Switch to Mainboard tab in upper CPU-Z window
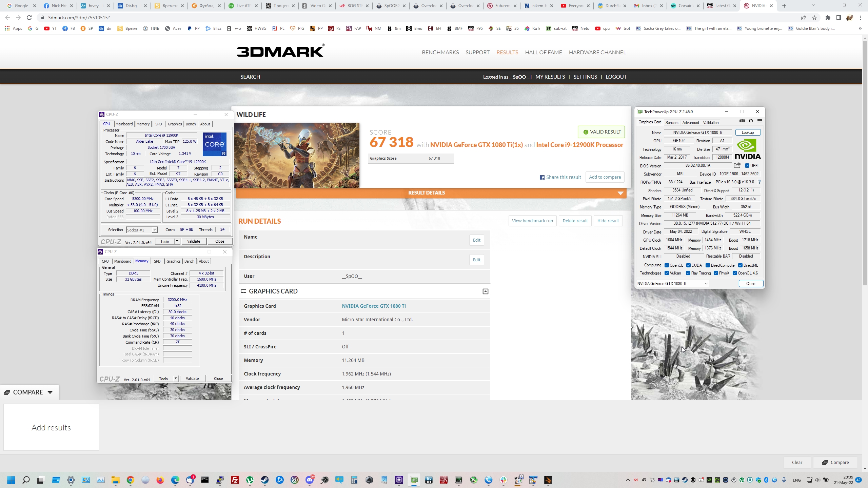The image size is (868, 488). pos(124,124)
